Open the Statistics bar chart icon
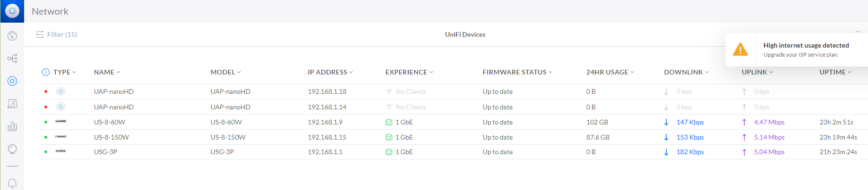The height and width of the screenshot is (190, 868). pos(12,126)
